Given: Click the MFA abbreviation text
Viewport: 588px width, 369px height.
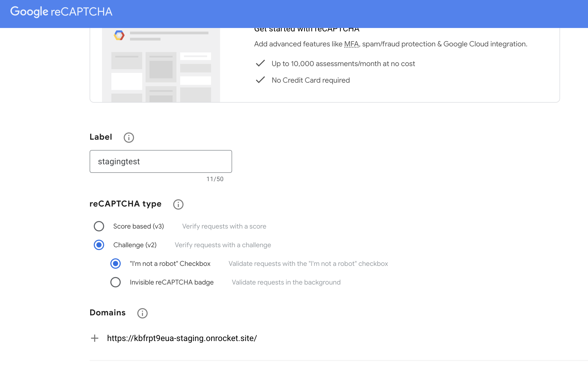Looking at the screenshot, I should click(x=351, y=44).
